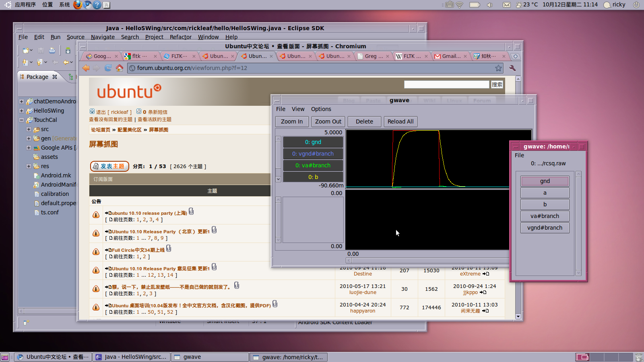Viewport: 644px width, 362px height.
Task: Expand the gen folder node
Action: coord(29,138)
